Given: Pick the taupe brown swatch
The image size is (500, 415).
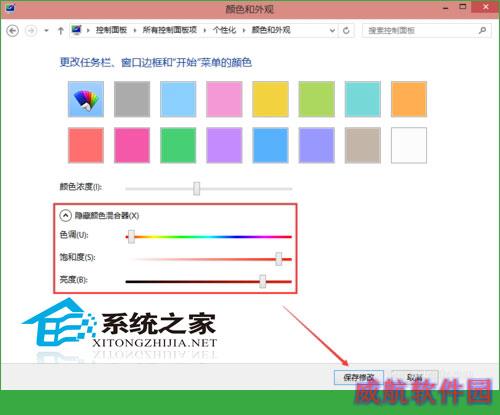Looking at the screenshot, I should pyautogui.click(x=363, y=145).
